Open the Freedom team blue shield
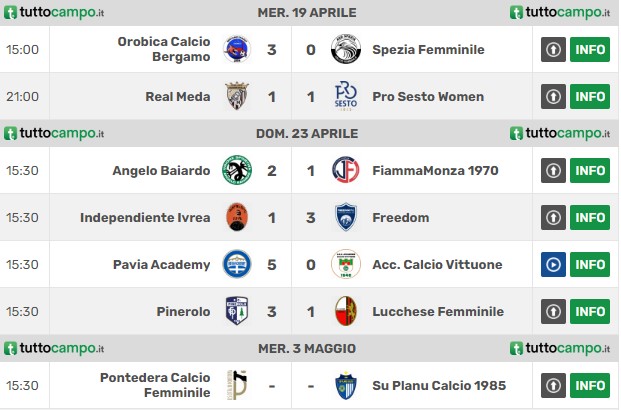The width and height of the screenshot is (621, 410). (346, 217)
